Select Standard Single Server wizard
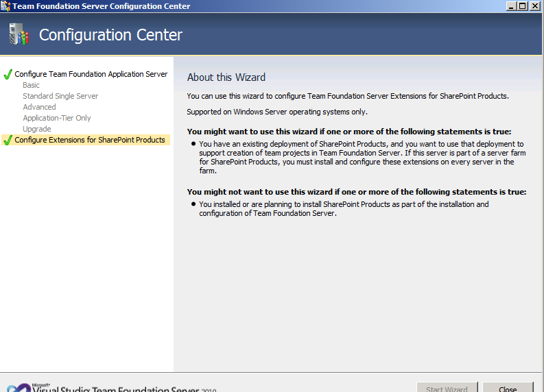Screen dimensions: 544x392 pos(60,96)
